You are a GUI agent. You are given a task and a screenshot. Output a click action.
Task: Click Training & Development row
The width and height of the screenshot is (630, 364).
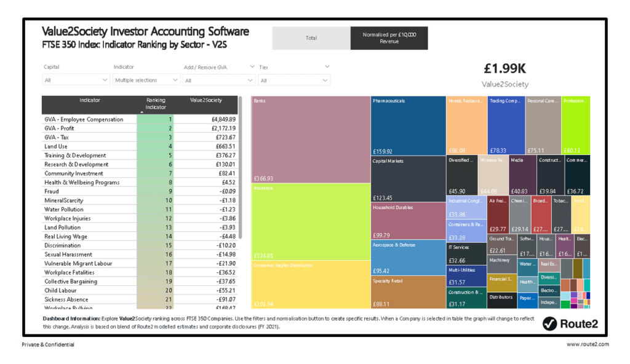[x=140, y=156]
